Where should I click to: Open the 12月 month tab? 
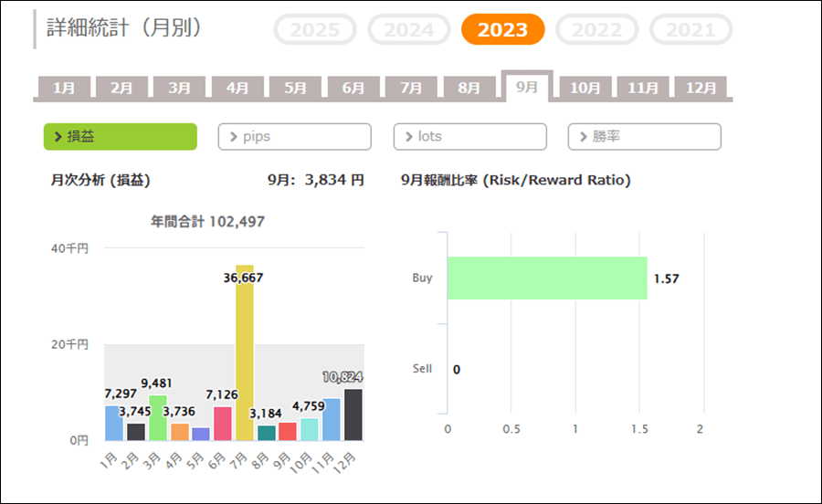tap(701, 89)
